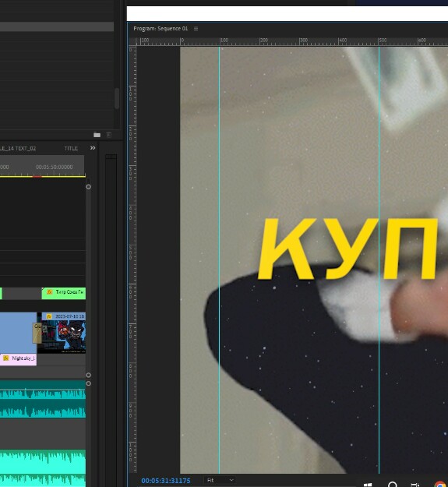This screenshot has width=448, height=487.
Task: Click the left cyan vertical guide
Action: pyautogui.click(x=219, y=260)
